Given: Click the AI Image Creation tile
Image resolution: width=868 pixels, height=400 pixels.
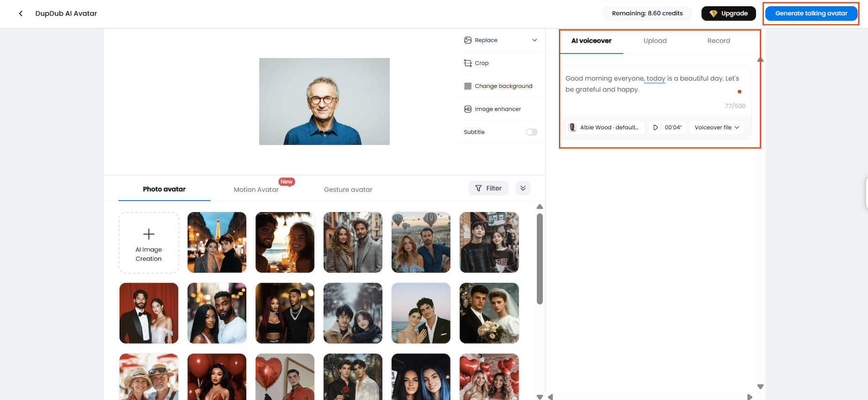Looking at the screenshot, I should click(149, 243).
